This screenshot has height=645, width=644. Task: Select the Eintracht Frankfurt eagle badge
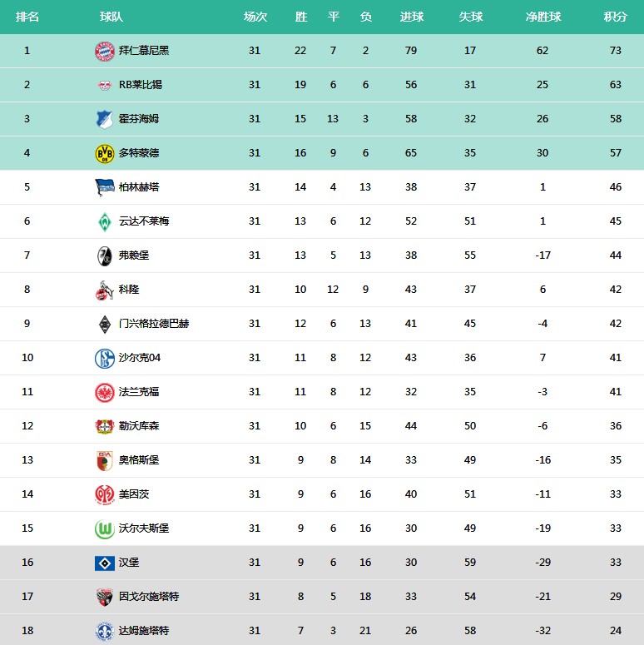coord(105,393)
